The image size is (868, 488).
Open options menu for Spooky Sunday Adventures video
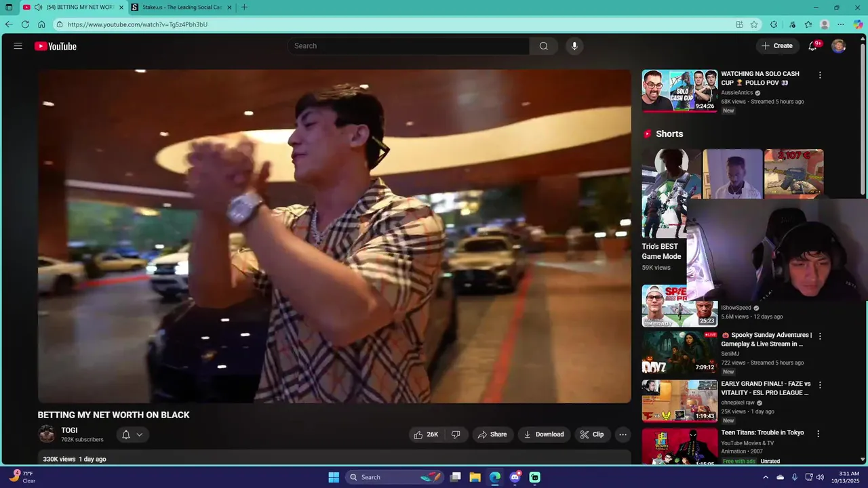click(820, 336)
